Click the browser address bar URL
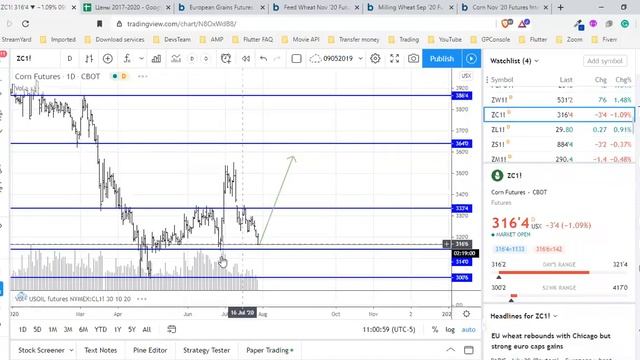This screenshot has width=640, height=360. (x=181, y=24)
